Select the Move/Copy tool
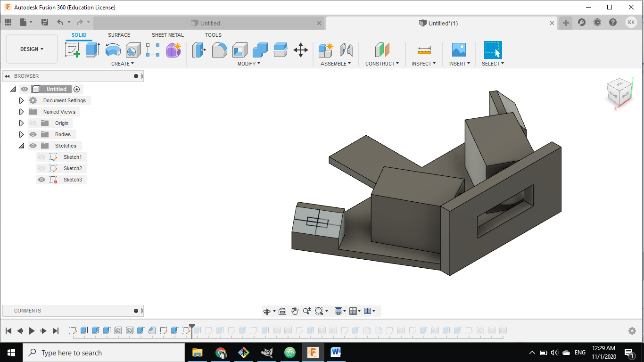This screenshot has height=362, width=644. 301,49
